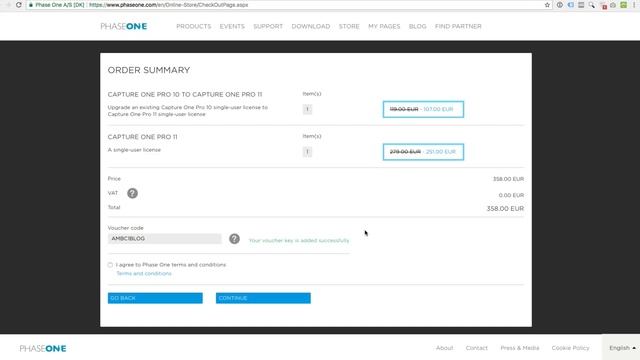The height and width of the screenshot is (360, 640).
Task: Open the English language selector
Action: click(622, 348)
